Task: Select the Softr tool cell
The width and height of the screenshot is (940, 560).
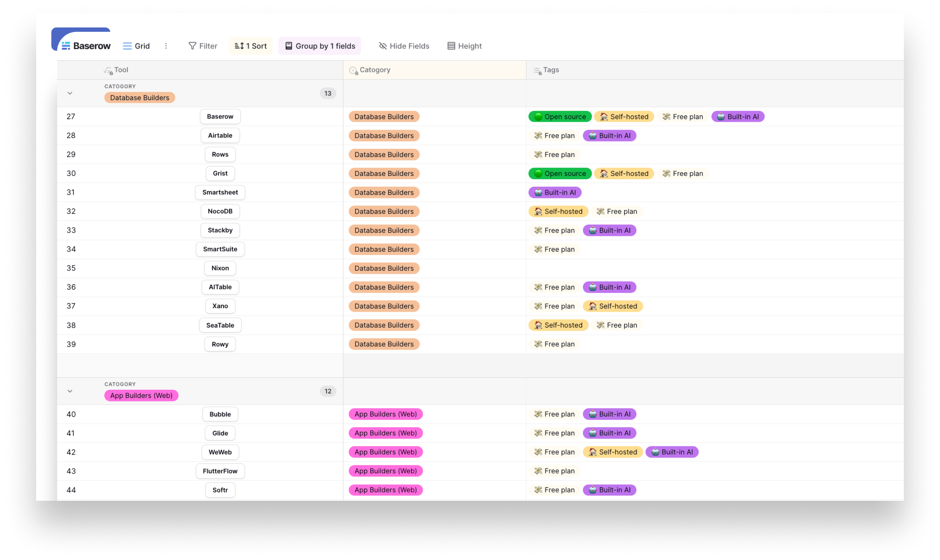Action: (220, 490)
